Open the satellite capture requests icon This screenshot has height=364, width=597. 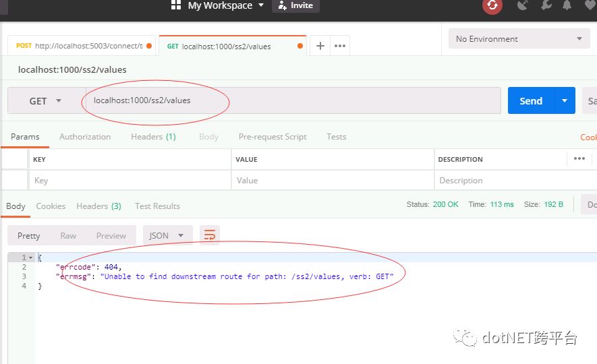pos(522,5)
